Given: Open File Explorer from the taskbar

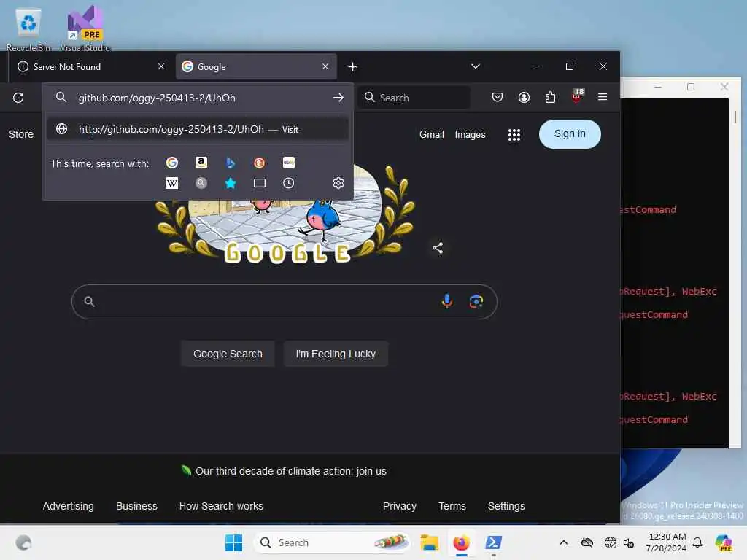Looking at the screenshot, I should (x=429, y=542).
